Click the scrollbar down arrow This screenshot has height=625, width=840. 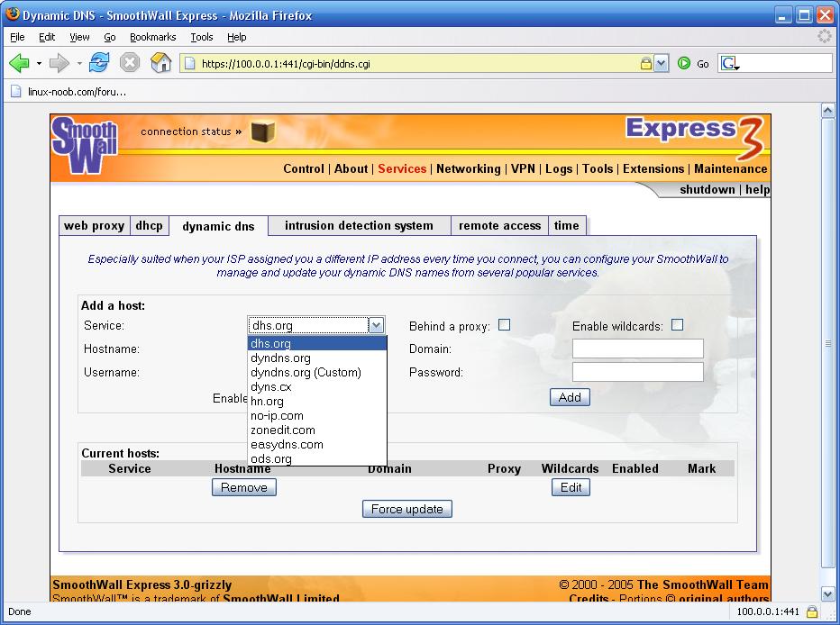coord(827,593)
